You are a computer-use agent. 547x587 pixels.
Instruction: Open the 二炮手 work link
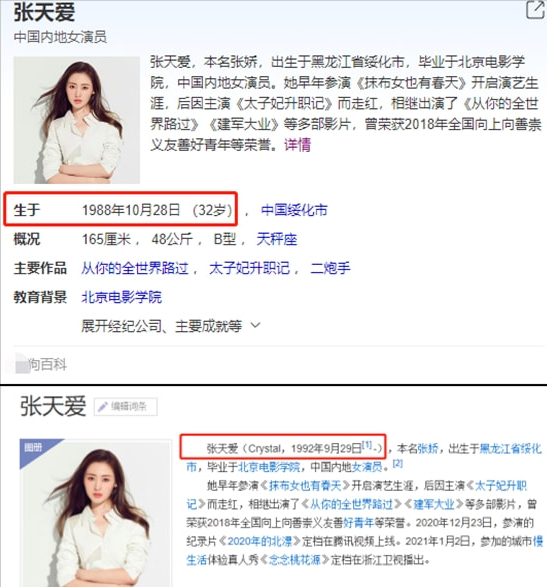click(x=331, y=268)
